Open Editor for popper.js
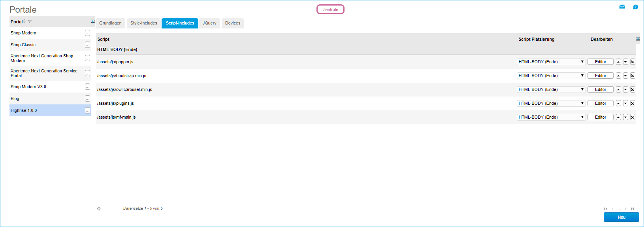 pyautogui.click(x=601, y=62)
